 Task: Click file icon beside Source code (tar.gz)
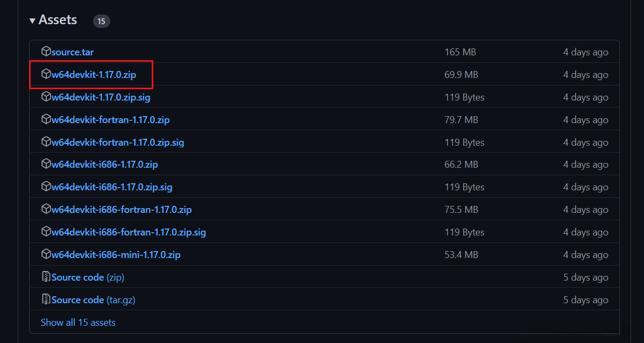tap(46, 299)
